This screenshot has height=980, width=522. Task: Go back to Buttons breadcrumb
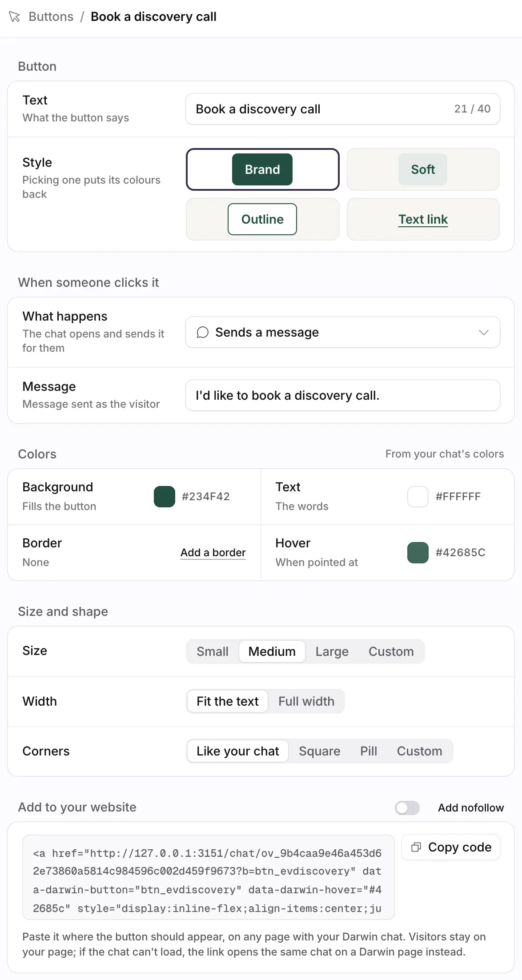[51, 17]
